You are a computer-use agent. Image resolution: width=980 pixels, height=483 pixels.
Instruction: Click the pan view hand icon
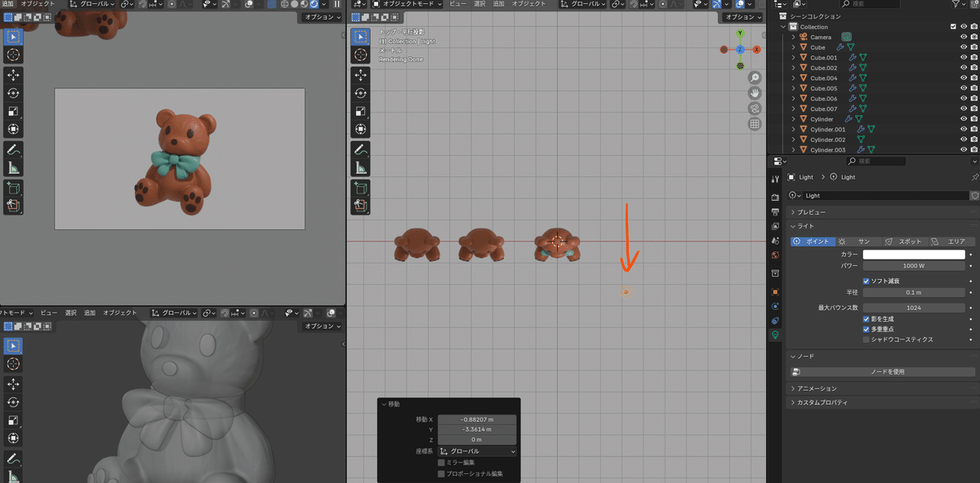coord(755,93)
